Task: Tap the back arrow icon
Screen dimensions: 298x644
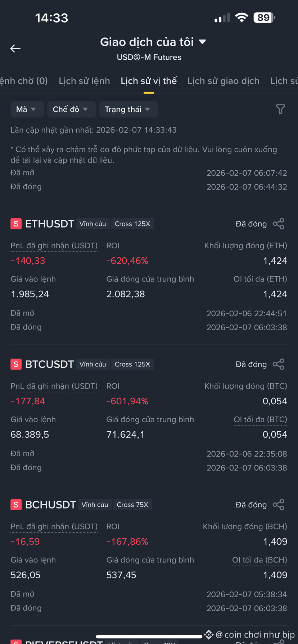Action: pyautogui.click(x=15, y=48)
